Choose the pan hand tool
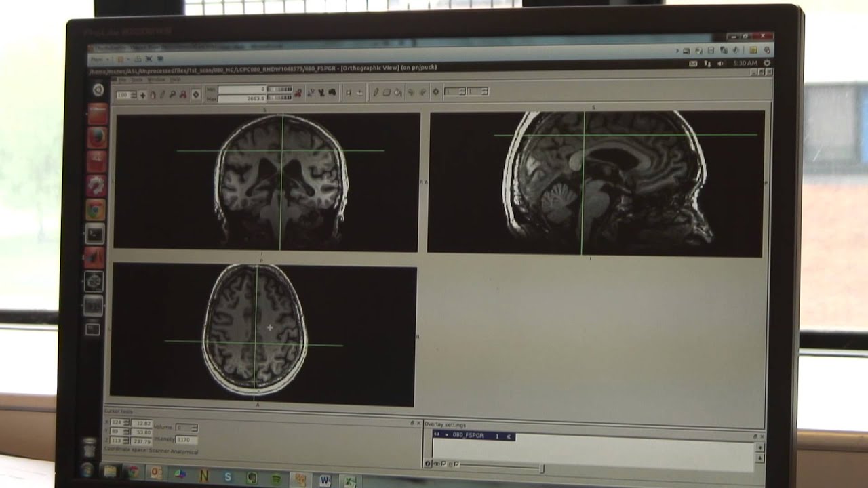The height and width of the screenshot is (488, 868). (x=153, y=95)
